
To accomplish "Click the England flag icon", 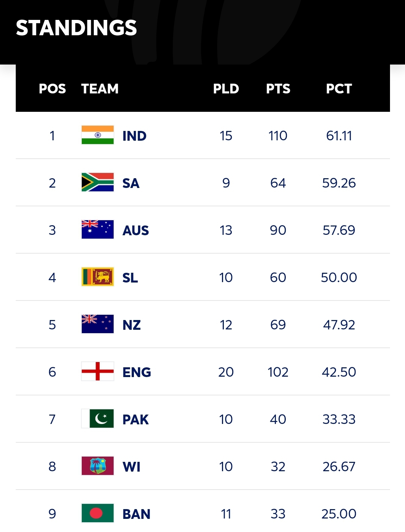I will coord(97,371).
